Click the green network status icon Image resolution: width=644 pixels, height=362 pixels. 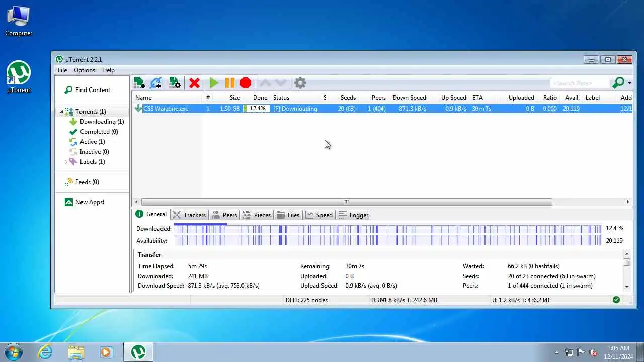point(616,300)
